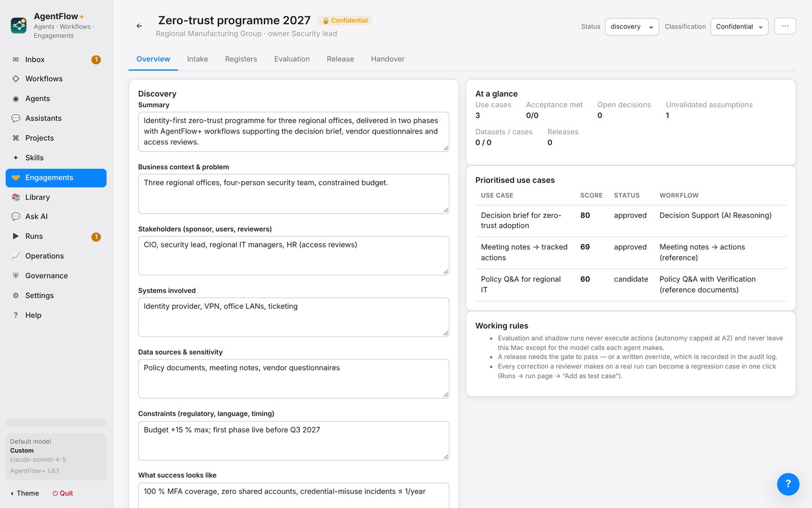812x508 pixels.
Task: Click the Agents circle icon
Action: coord(16,98)
